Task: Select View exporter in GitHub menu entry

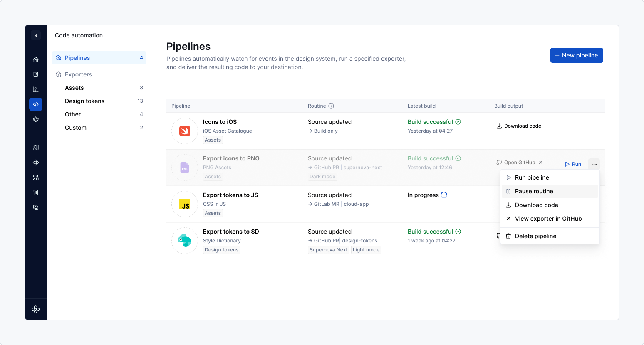Action: 548,219
